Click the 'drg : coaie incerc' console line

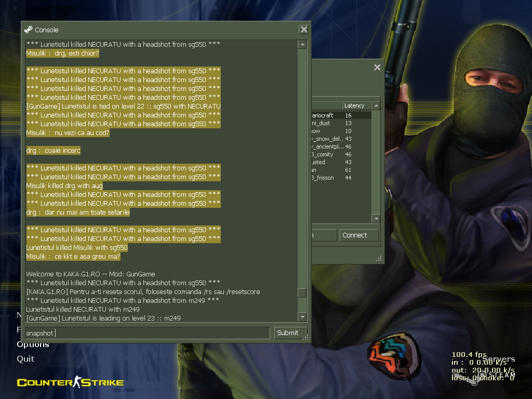(54, 150)
